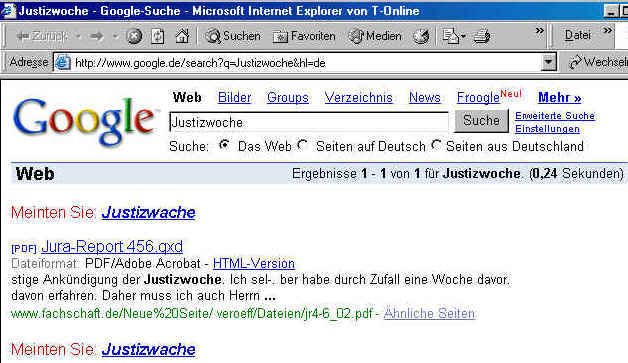This screenshot has width=628, height=363.
Task: Go to the Home page icon
Action: click(x=182, y=36)
